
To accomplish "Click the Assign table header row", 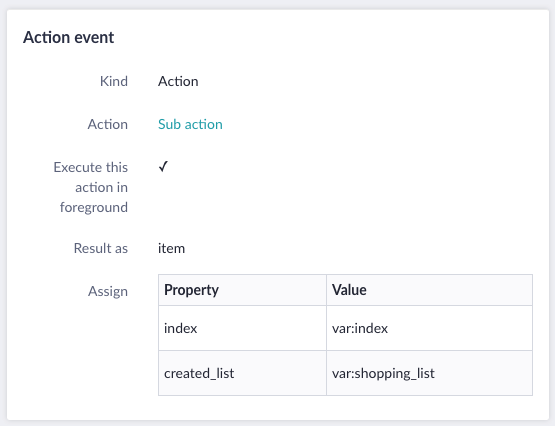I will [345, 290].
